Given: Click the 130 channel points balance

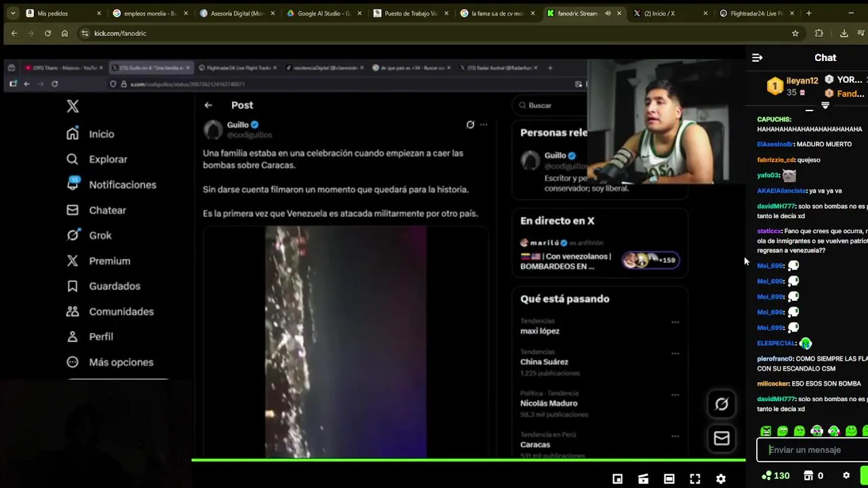Looking at the screenshot, I should pos(776,476).
